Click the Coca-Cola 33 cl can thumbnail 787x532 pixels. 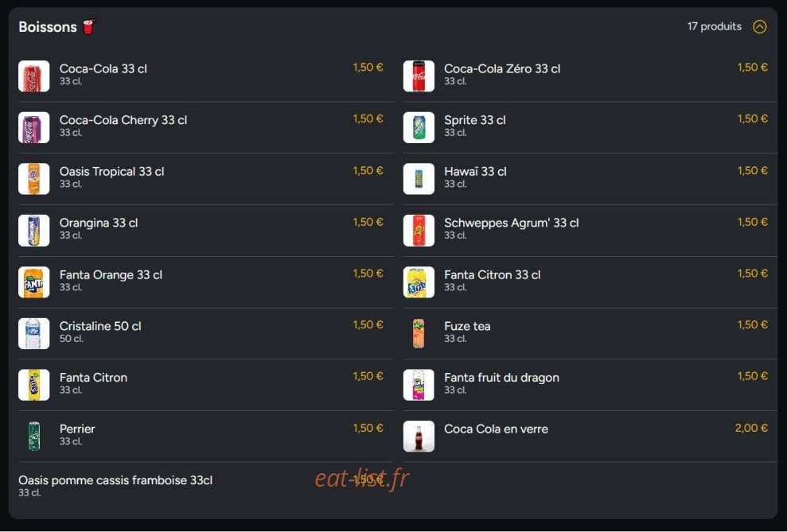coord(33,76)
